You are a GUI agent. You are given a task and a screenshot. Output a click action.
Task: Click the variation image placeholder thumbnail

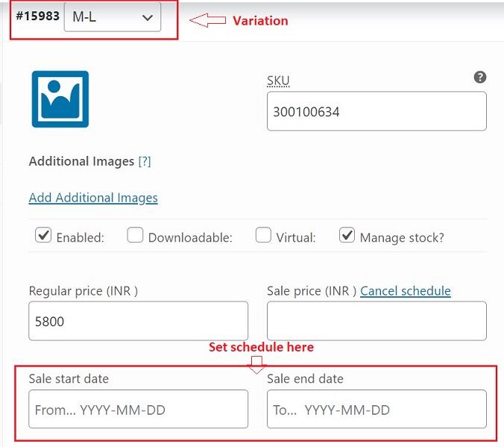coord(60,99)
